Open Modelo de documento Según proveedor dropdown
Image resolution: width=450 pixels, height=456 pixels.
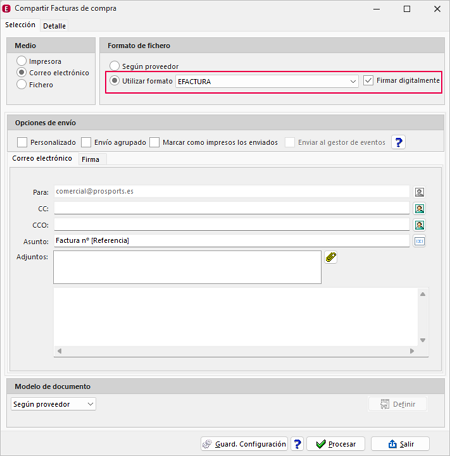[x=53, y=404]
